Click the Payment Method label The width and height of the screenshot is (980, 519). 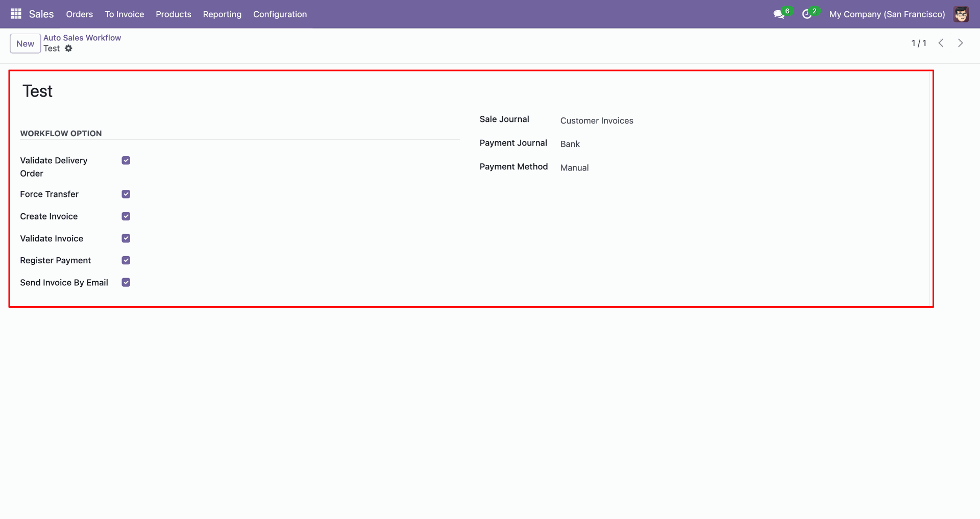(x=513, y=166)
